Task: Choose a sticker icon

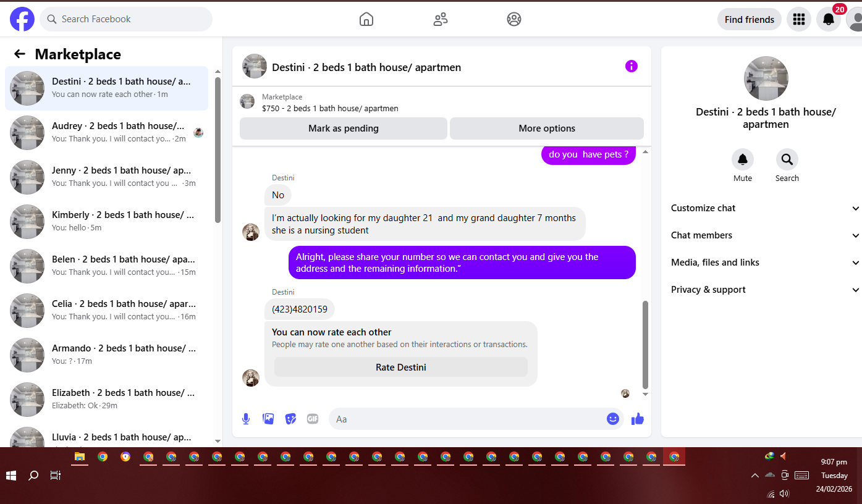Action: click(290, 419)
